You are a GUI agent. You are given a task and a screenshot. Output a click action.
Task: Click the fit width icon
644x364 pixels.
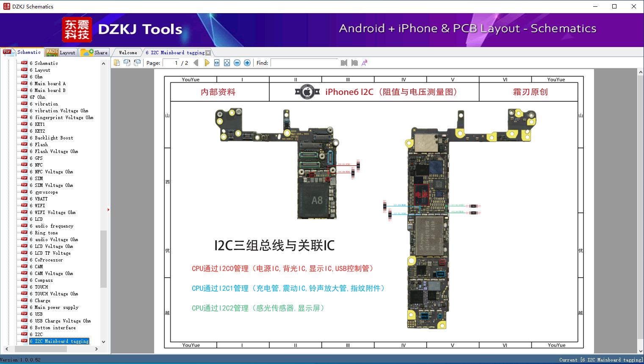click(217, 63)
